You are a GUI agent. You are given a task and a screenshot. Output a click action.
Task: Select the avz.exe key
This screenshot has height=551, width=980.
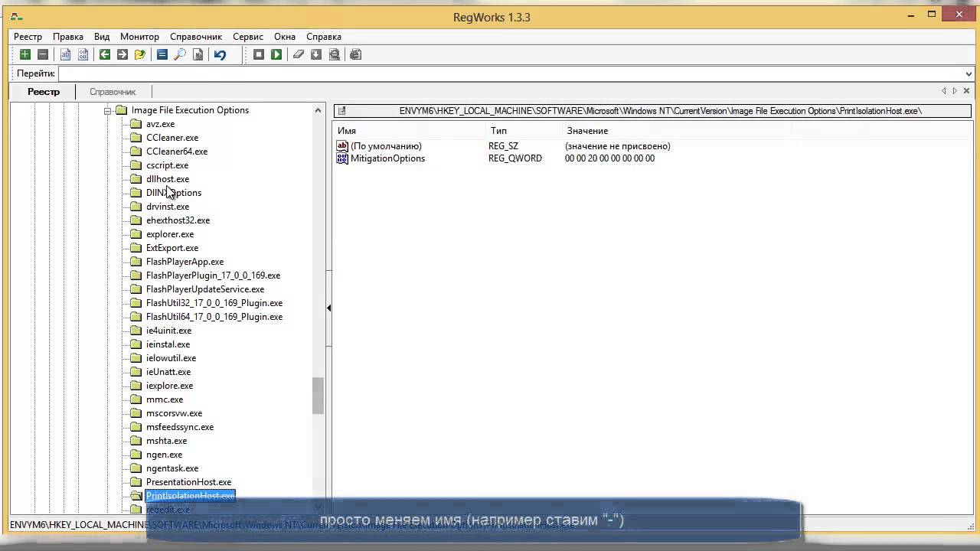[160, 124]
